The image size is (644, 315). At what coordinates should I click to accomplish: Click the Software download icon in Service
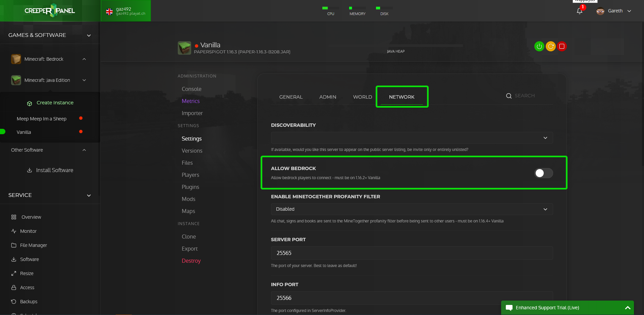[14, 259]
